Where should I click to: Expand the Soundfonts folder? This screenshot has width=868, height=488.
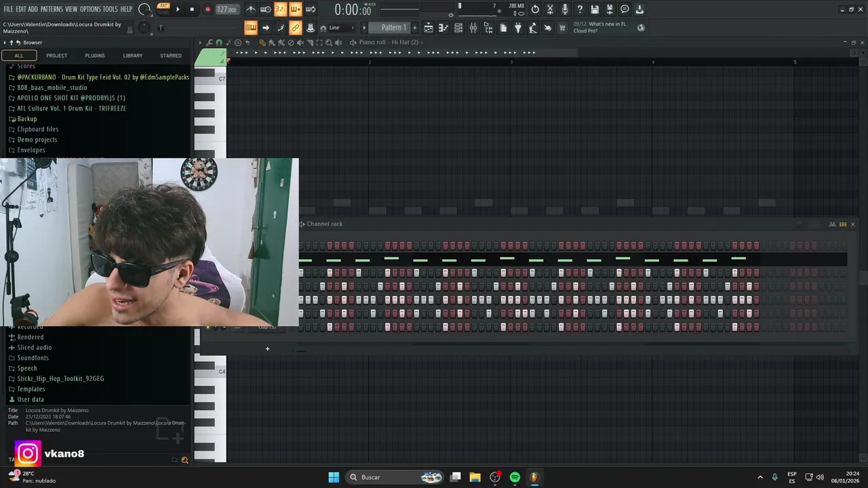click(x=33, y=358)
